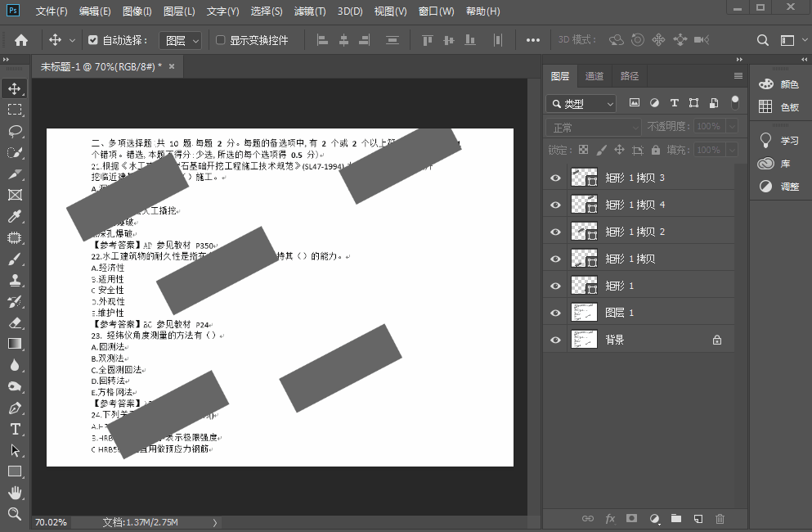Screen dimensions: 812x532
Task: Switch to the 通道 tab
Action: pyautogui.click(x=594, y=76)
